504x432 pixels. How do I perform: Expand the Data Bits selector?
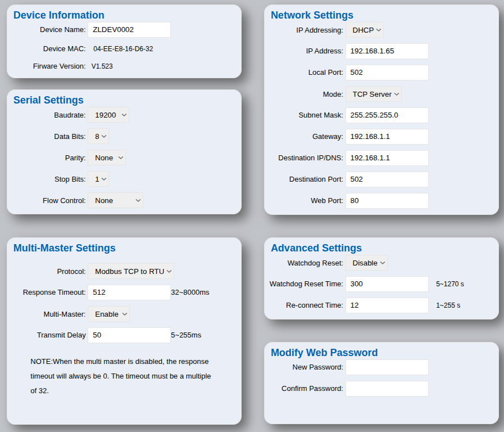click(98, 136)
